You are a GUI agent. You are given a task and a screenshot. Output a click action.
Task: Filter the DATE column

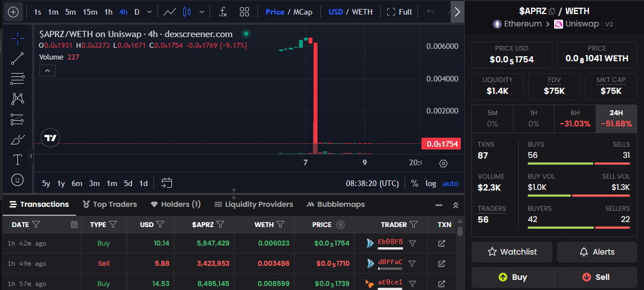[36, 225]
